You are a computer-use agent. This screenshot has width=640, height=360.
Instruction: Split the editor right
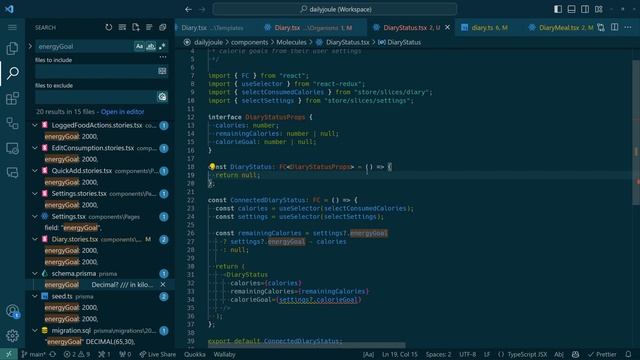[614, 27]
